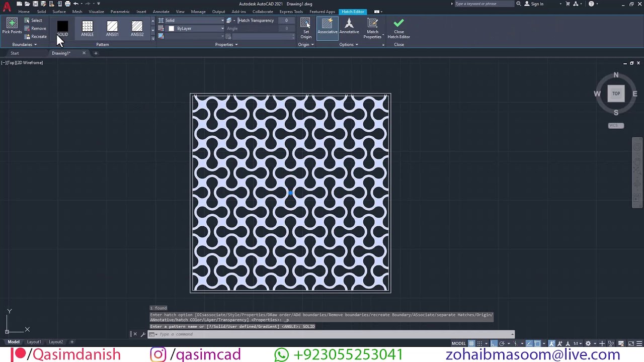
Task: Click Select boundary objects
Action: 33,21
